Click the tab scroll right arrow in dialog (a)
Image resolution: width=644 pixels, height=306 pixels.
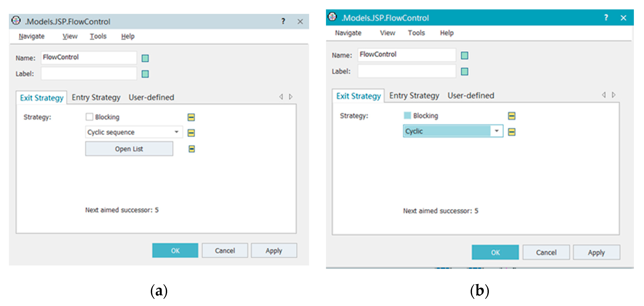(x=291, y=97)
